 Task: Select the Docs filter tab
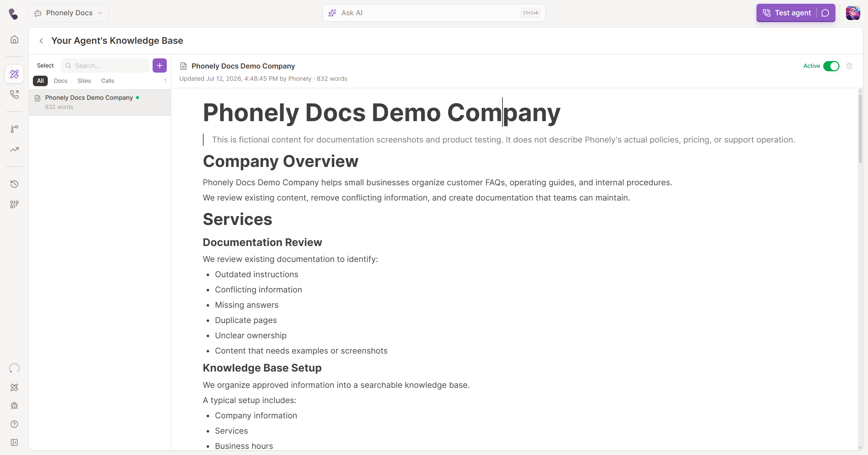61,81
